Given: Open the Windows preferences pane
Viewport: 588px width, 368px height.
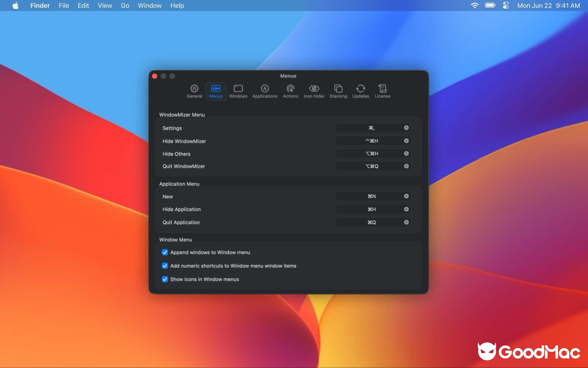Looking at the screenshot, I should [238, 91].
